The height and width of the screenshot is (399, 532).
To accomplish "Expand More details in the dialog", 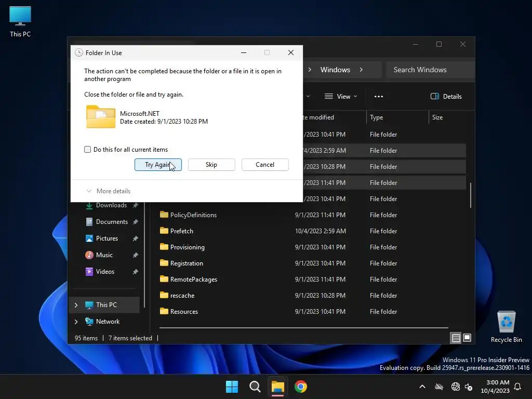I will coord(109,191).
